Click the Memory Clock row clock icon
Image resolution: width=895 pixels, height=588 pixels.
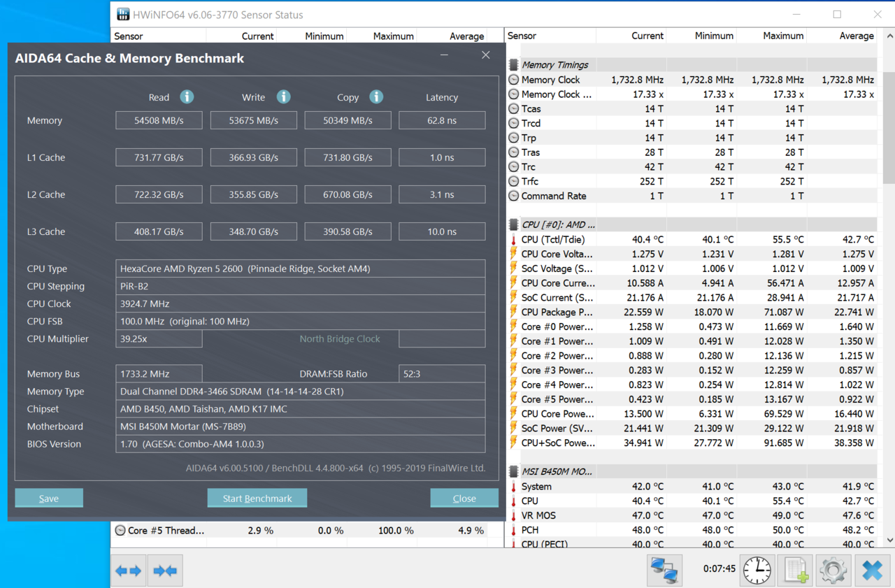pyautogui.click(x=514, y=80)
